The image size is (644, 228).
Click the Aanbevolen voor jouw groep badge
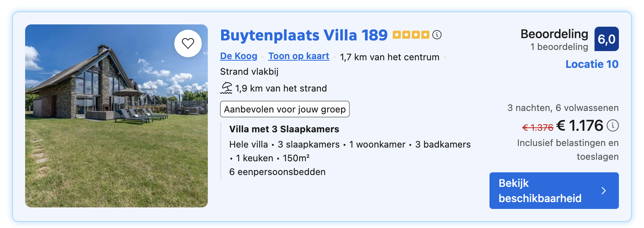point(285,109)
